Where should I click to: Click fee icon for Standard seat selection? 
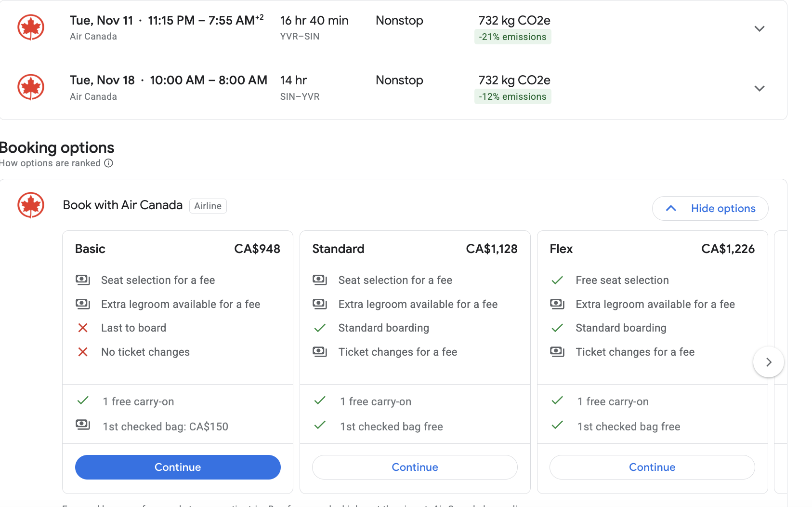(x=320, y=280)
